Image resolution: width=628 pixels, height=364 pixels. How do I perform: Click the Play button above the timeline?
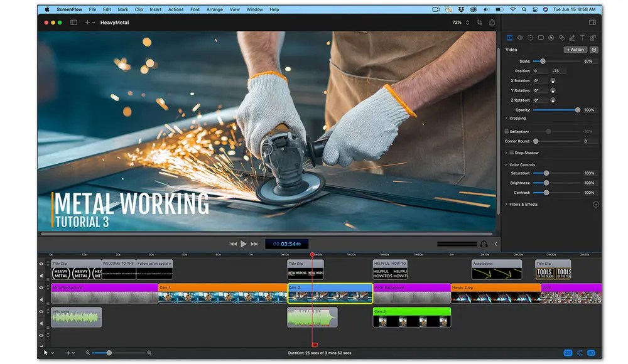[x=243, y=244]
